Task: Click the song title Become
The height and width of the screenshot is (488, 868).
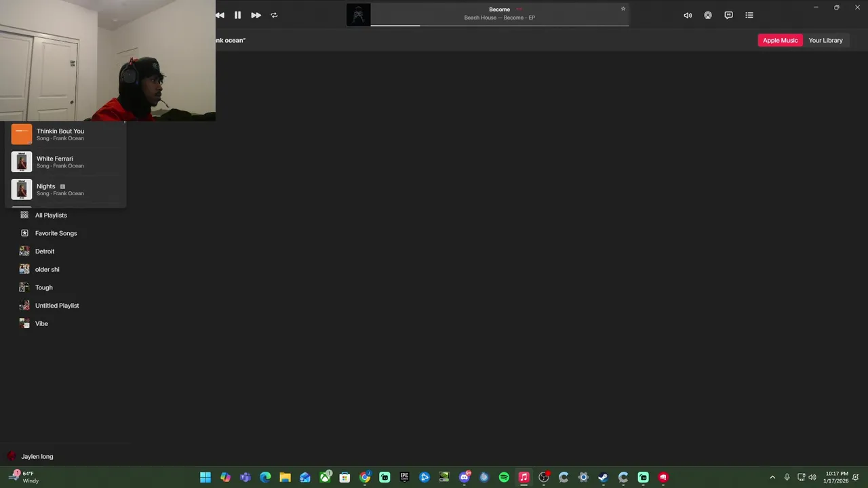Action: pos(499,9)
